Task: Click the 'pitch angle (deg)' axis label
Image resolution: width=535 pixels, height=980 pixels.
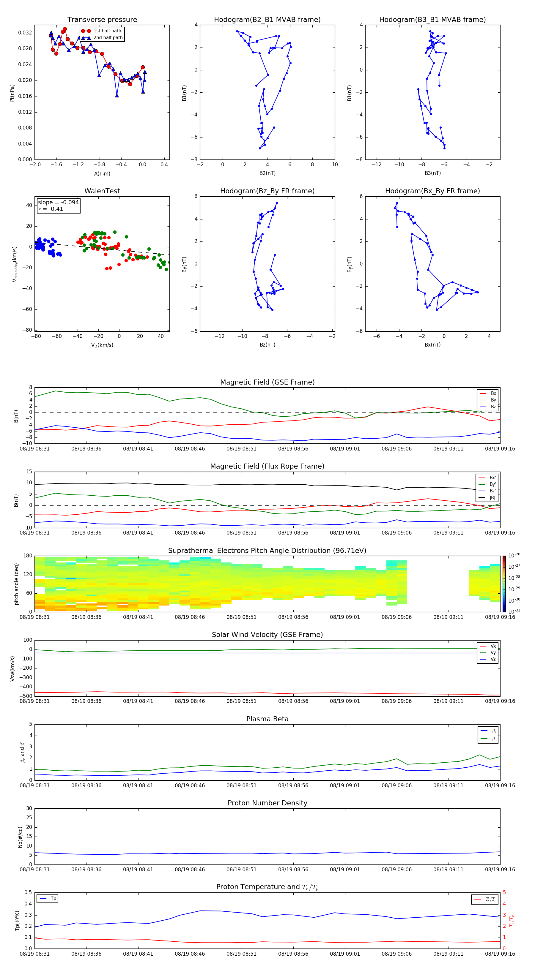Action: pos(16,584)
